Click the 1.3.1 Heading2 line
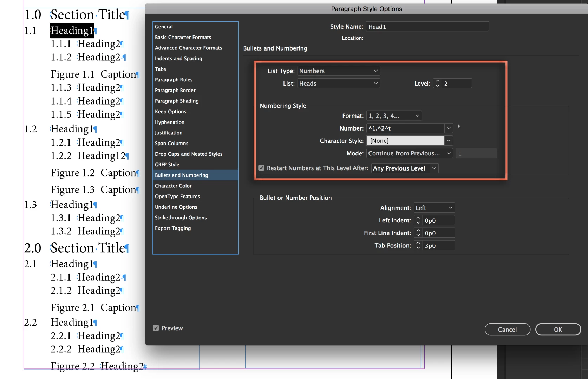The width and height of the screenshot is (588, 379). click(x=87, y=218)
